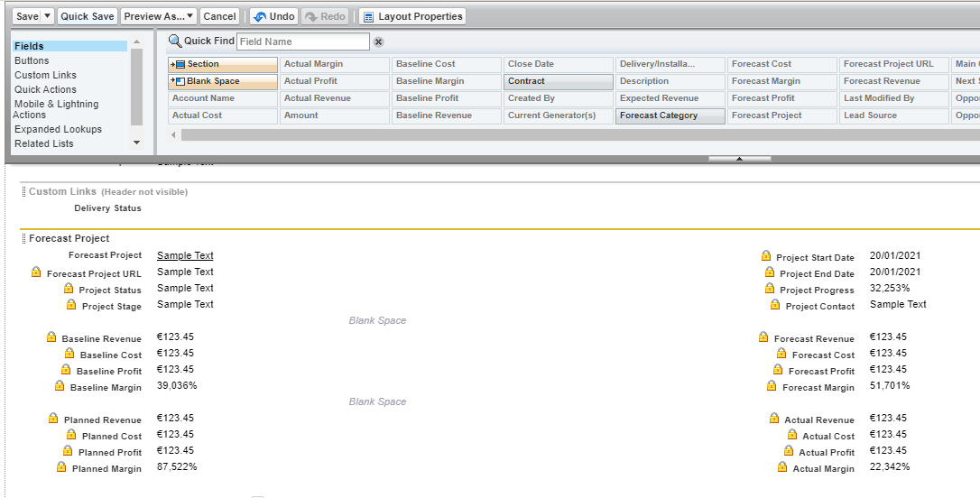Screen dimensions: 980x498
Task: Click the lock icon beside Project Status
Action: coord(69,288)
